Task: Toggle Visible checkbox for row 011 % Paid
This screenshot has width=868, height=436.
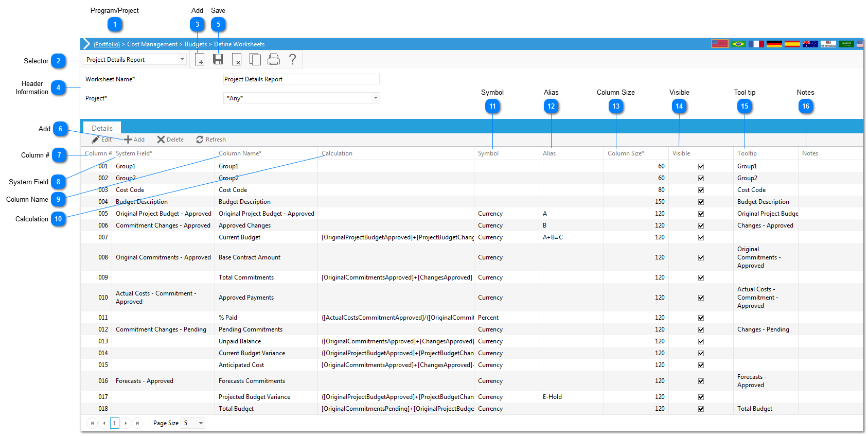Action: click(x=701, y=318)
